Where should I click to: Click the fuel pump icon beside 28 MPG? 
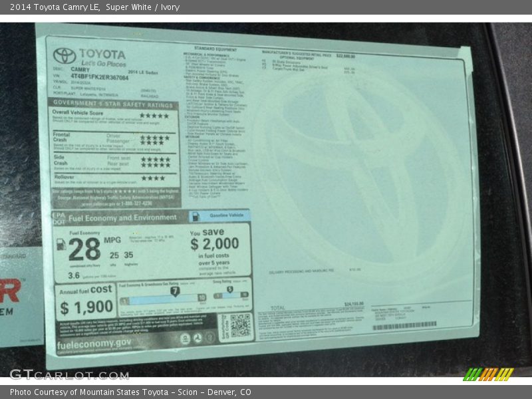61,244
